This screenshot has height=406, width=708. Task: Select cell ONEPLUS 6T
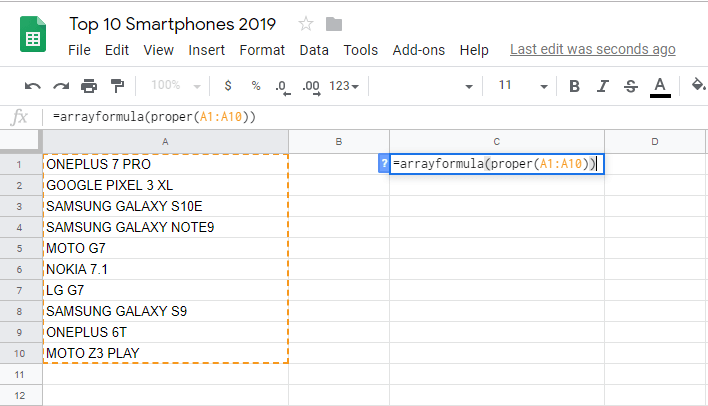(x=165, y=332)
